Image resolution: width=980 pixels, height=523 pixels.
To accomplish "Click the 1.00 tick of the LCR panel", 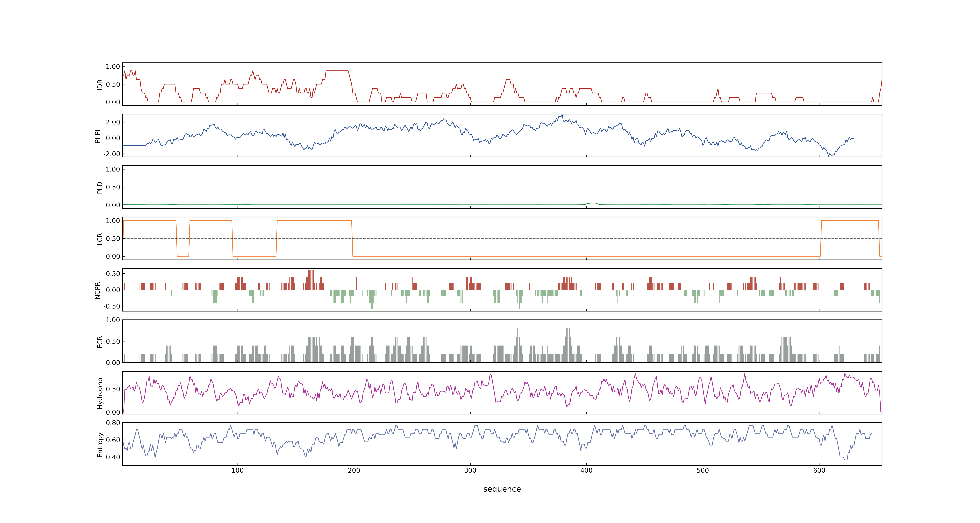I will pos(113,221).
